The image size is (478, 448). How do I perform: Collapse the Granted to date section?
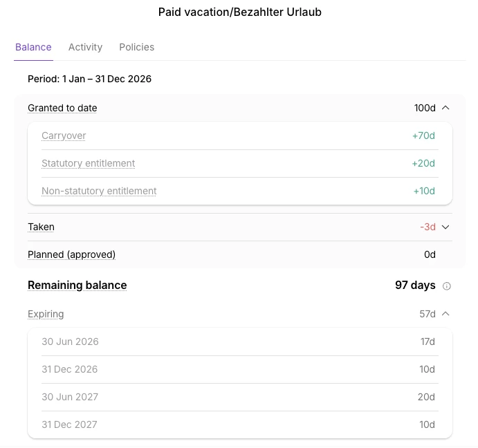coord(445,108)
